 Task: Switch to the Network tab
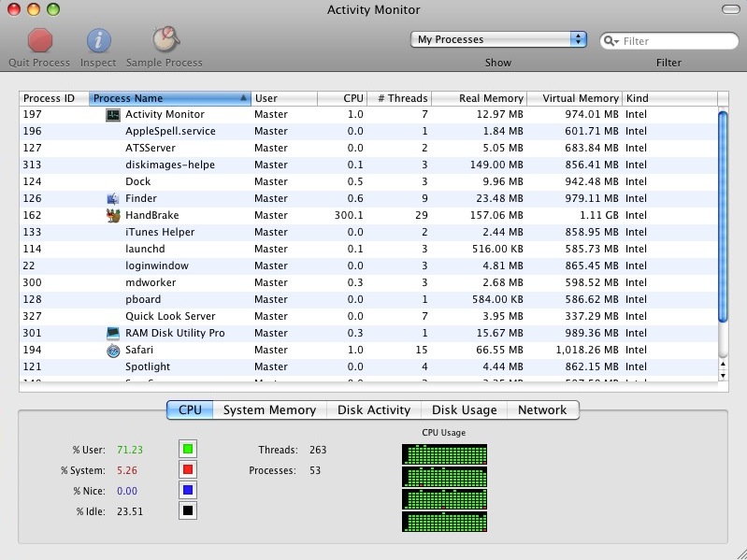[x=542, y=409]
